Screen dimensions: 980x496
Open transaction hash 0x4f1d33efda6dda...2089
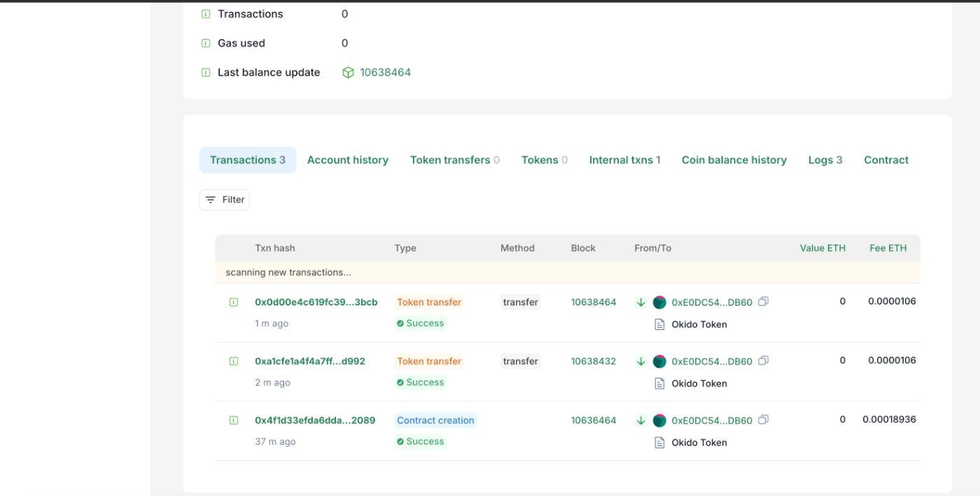[x=315, y=420]
